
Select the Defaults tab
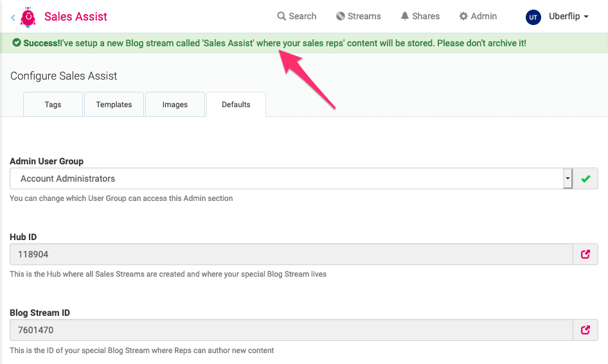pyautogui.click(x=236, y=105)
